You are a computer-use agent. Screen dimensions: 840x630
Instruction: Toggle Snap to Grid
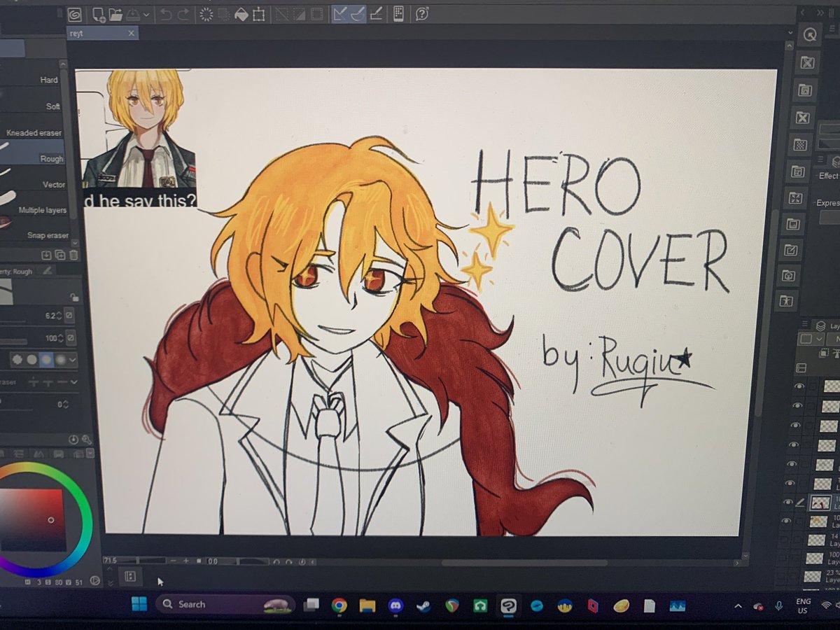coord(375,13)
